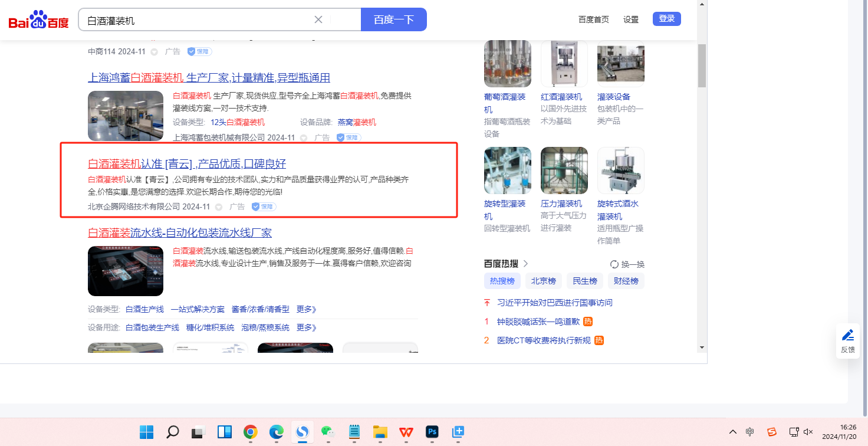Open the 反馈 feedback pencil icon
868x446 pixels.
click(x=848, y=336)
